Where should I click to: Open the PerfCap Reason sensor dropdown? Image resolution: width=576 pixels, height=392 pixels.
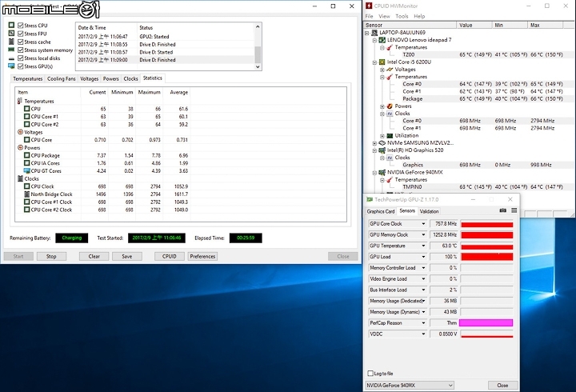pos(423,323)
